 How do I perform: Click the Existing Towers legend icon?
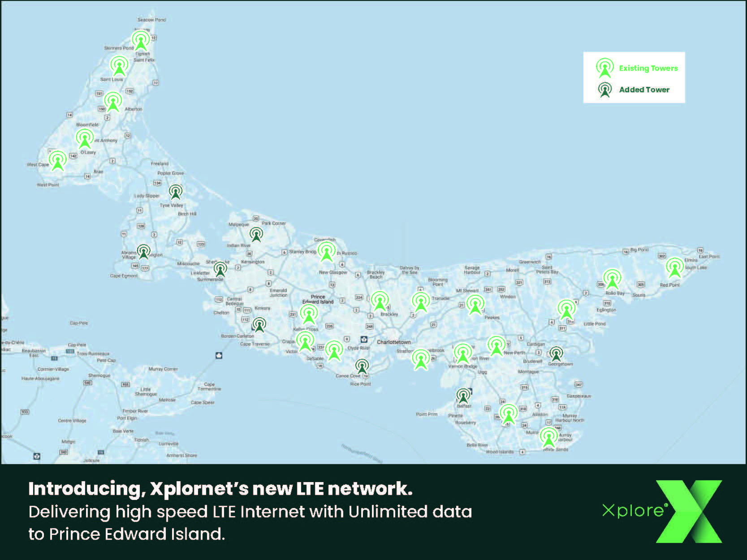coord(605,68)
